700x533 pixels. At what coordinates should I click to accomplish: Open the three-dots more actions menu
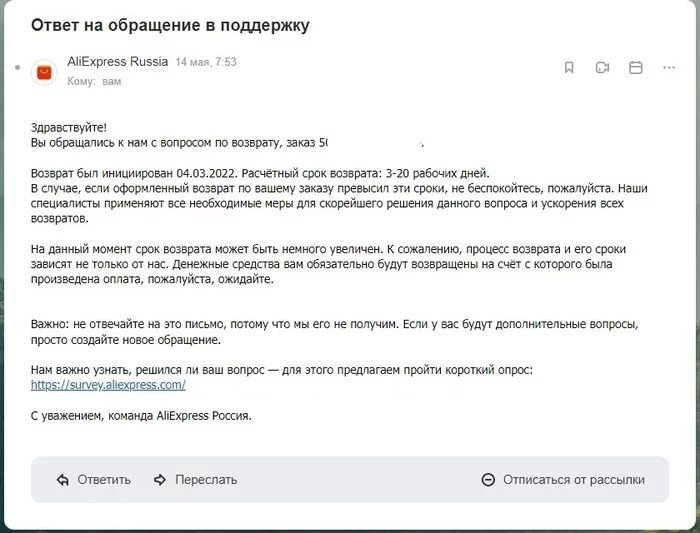[x=669, y=67]
